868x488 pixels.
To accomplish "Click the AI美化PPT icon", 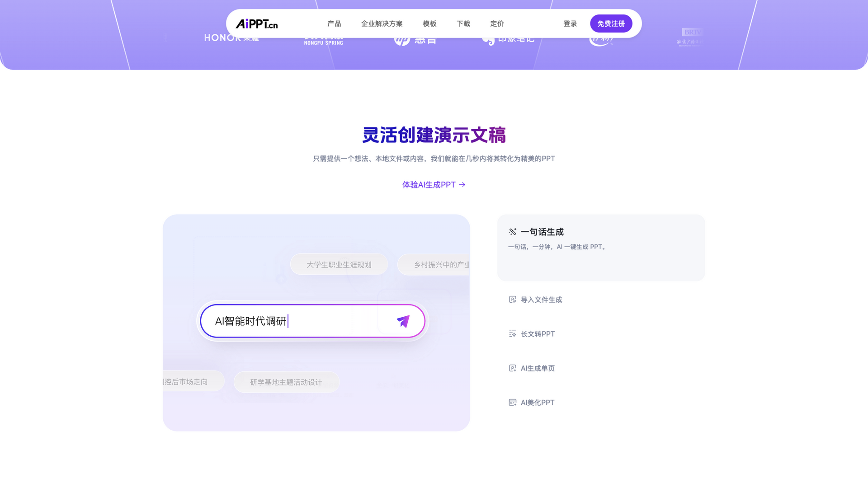I will tap(512, 403).
